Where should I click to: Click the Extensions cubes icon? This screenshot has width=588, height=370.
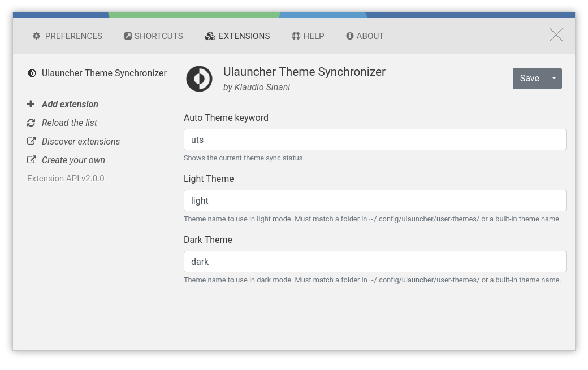point(210,36)
